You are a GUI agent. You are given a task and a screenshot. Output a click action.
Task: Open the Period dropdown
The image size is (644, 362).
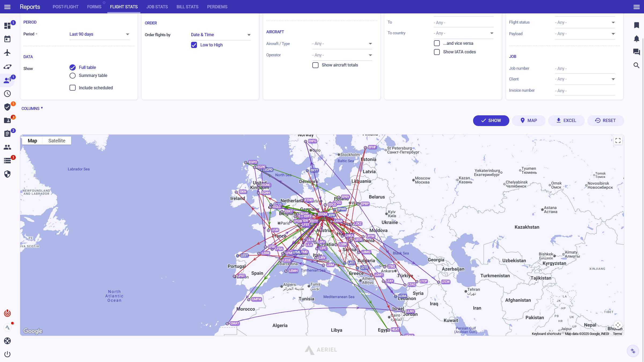[x=99, y=34]
